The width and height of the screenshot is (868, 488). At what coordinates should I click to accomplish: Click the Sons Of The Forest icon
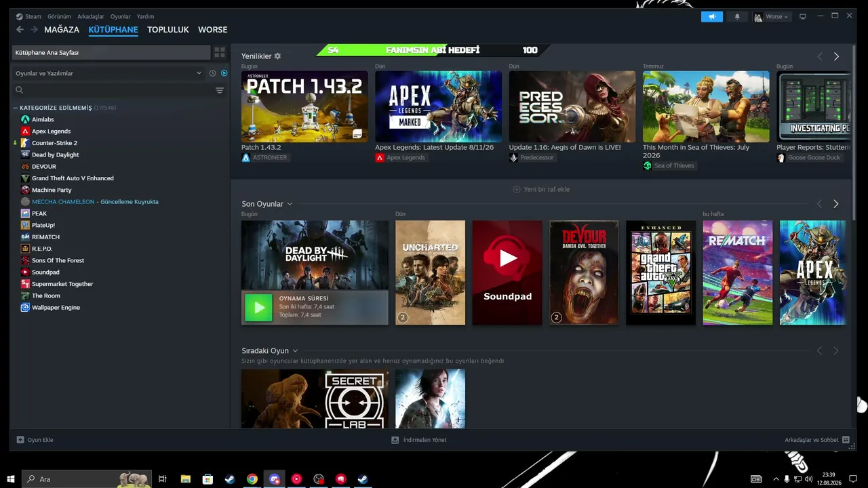click(25, 260)
